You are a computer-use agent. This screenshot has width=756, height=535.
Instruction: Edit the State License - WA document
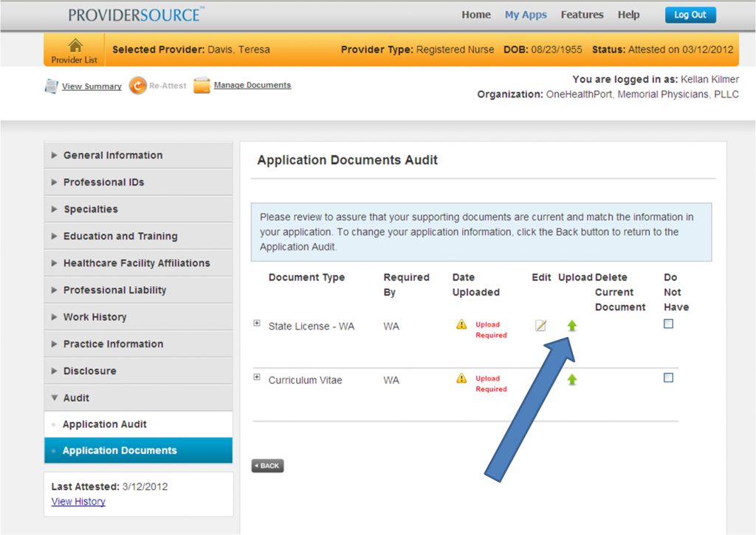[x=540, y=326]
